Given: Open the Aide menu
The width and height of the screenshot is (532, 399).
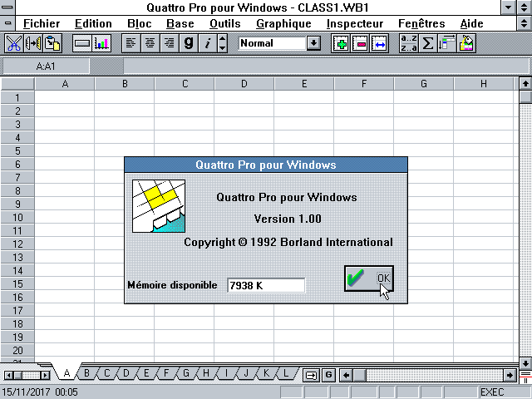Looking at the screenshot, I should [x=471, y=23].
